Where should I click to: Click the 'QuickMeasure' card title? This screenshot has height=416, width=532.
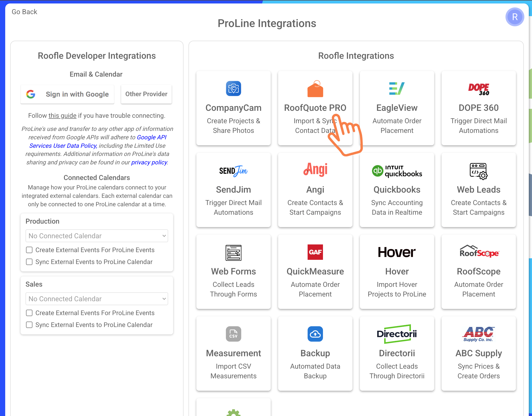(x=315, y=271)
